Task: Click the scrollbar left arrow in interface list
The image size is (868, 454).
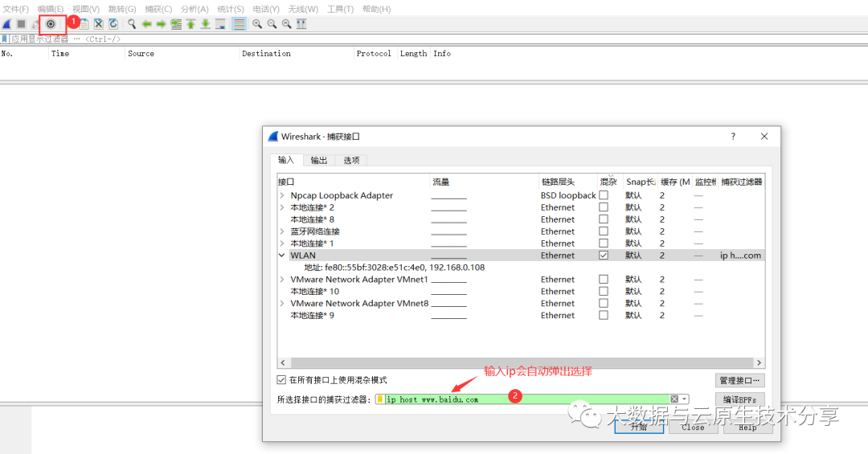Action: pos(283,362)
